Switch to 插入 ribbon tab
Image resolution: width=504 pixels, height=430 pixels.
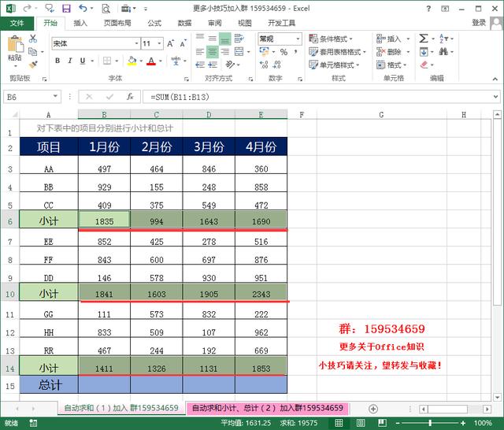tap(80, 23)
